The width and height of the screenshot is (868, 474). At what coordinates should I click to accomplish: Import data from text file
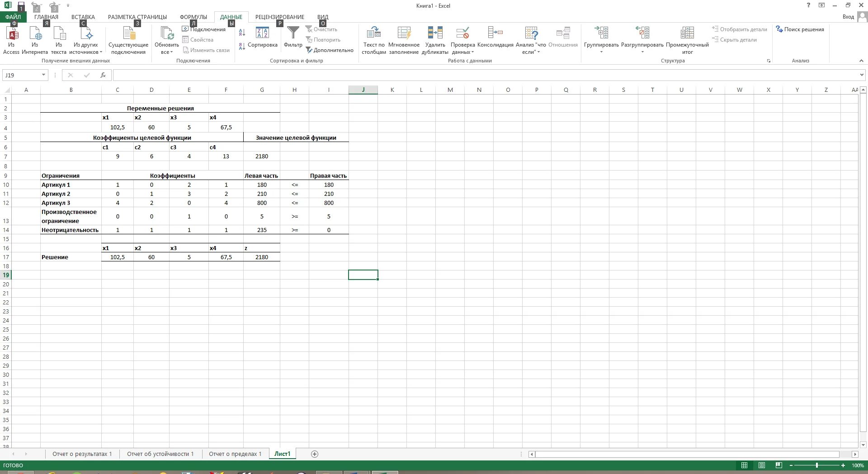59,40
